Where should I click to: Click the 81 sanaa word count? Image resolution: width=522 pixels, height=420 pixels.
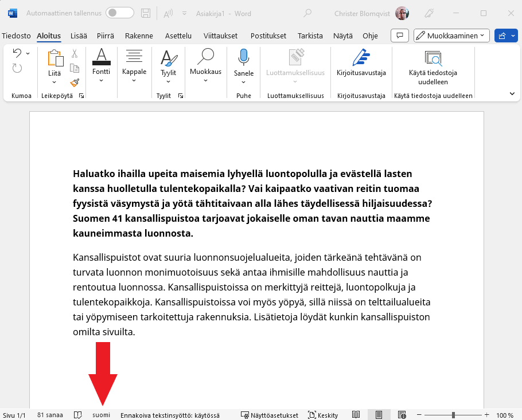tap(50, 415)
